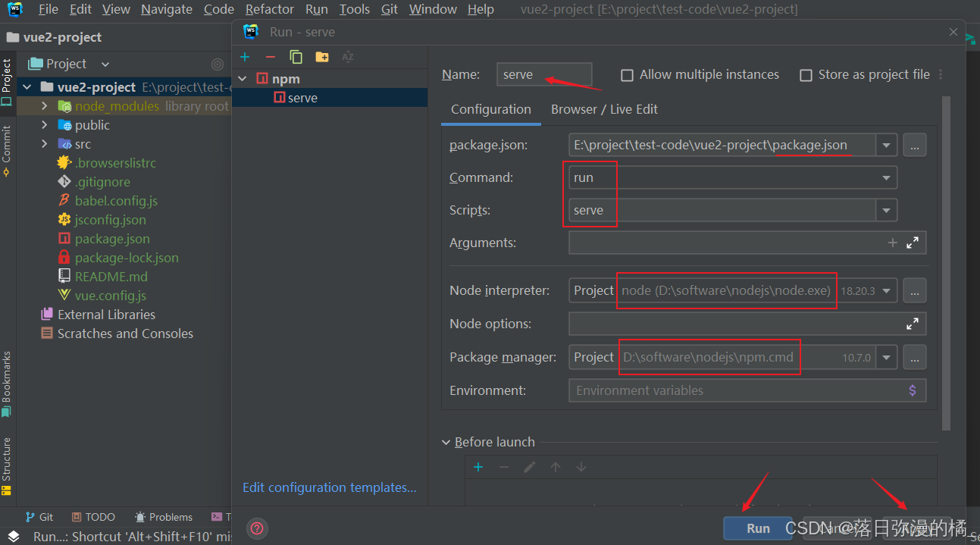Collapse the npm configuration group
The width and height of the screenshot is (980, 545).
(x=243, y=79)
